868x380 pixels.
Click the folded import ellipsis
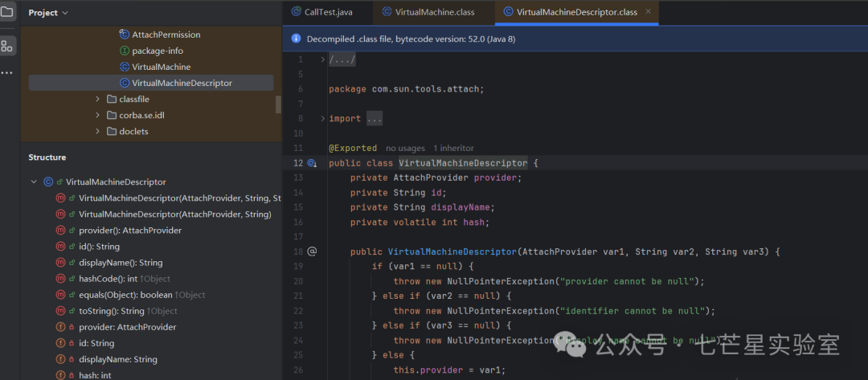click(x=375, y=118)
